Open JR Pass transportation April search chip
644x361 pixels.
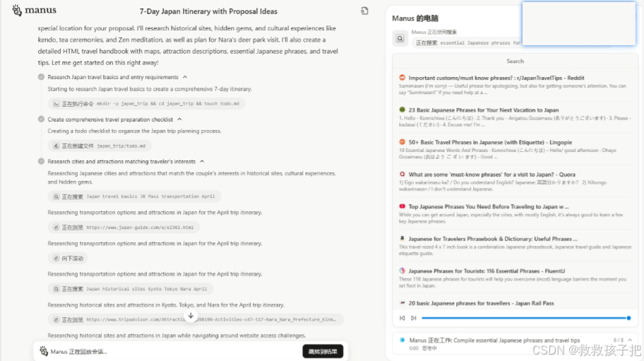click(x=134, y=196)
